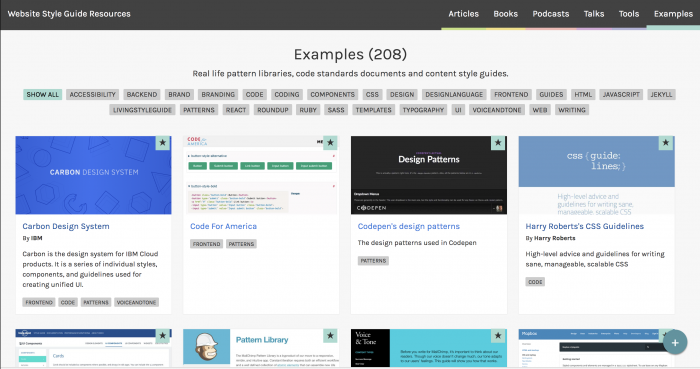Click the Codepen Design Patterns thumbnail image

click(x=429, y=175)
